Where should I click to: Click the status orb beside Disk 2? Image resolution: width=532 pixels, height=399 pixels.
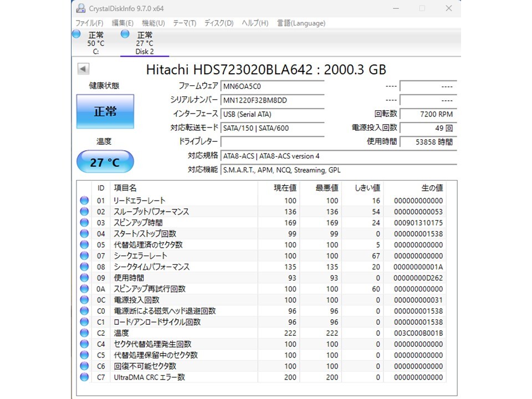pos(125,34)
